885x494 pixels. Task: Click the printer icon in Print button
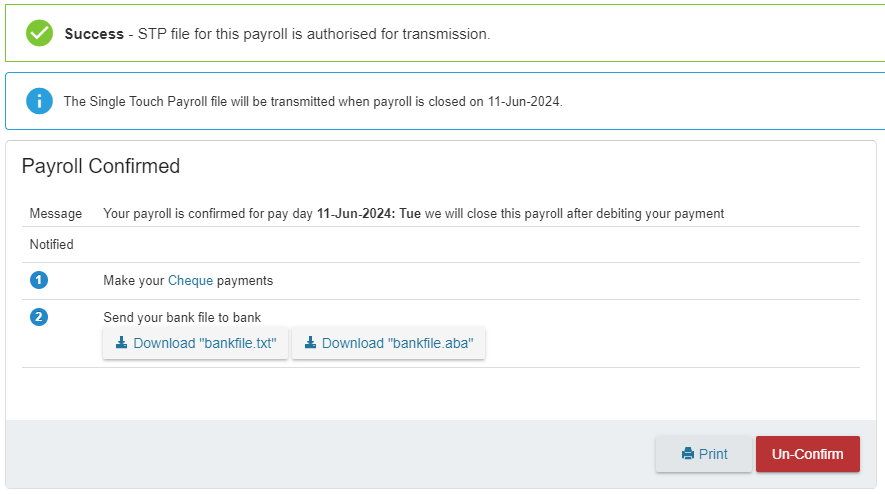pos(687,453)
